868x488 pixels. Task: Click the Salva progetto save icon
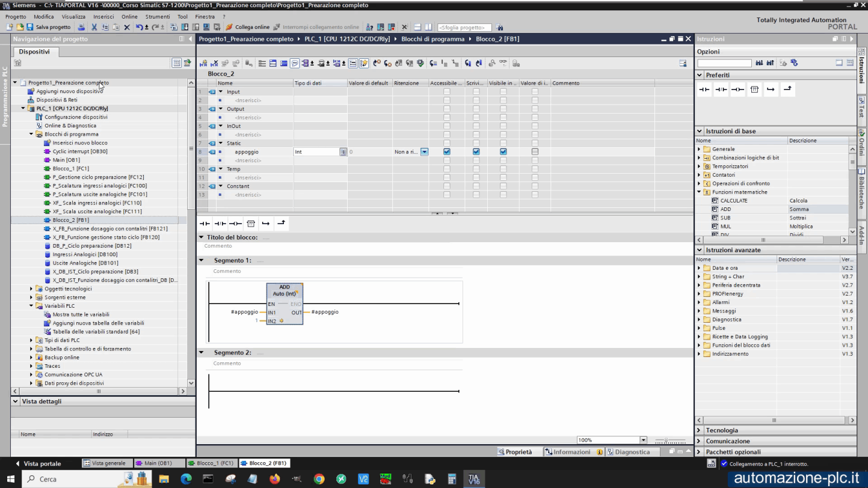point(29,27)
